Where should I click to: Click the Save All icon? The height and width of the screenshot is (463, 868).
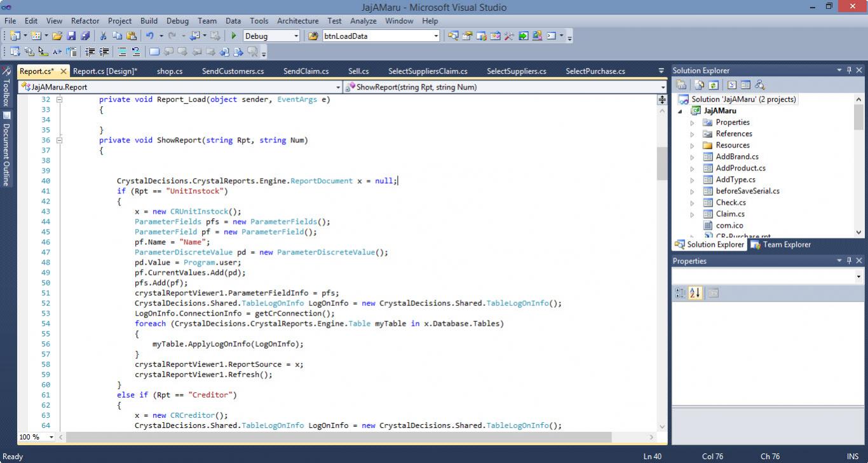click(x=85, y=36)
